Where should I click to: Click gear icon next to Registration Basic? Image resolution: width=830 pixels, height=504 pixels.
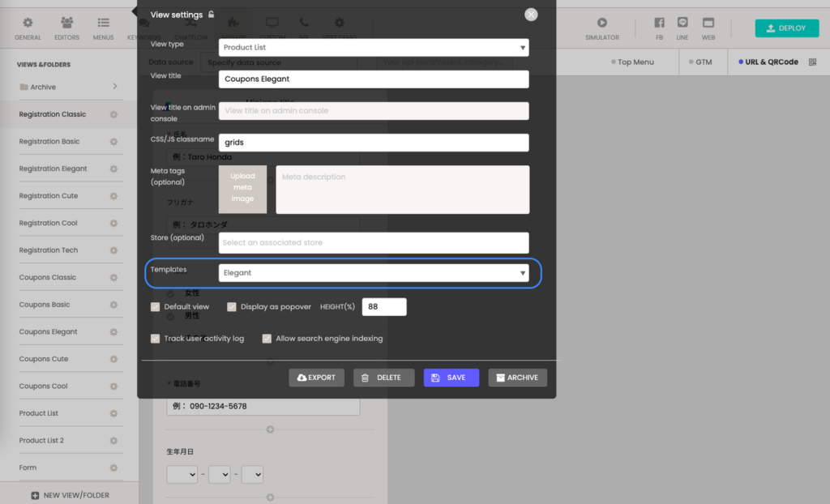113,142
